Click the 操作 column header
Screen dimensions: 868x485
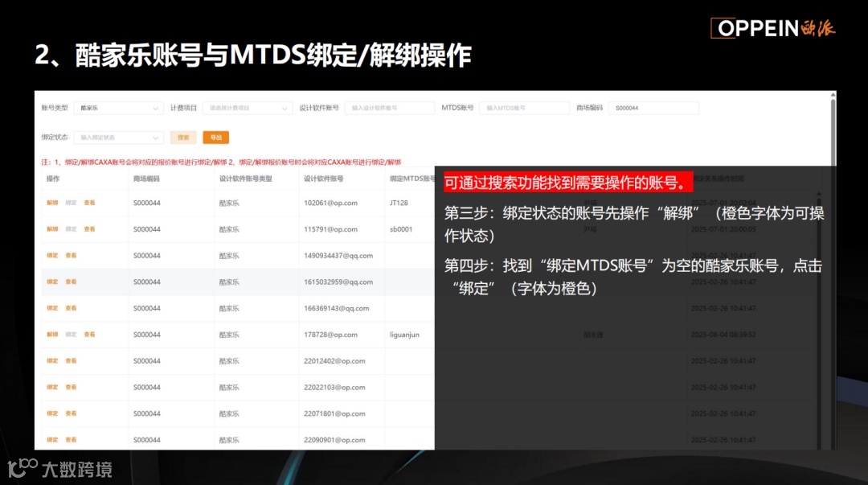(53, 179)
